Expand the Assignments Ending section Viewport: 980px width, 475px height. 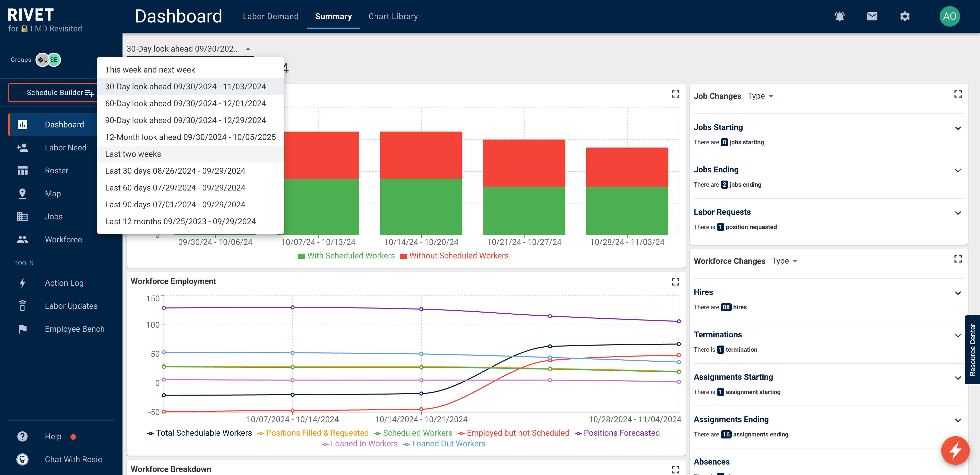[x=958, y=420]
